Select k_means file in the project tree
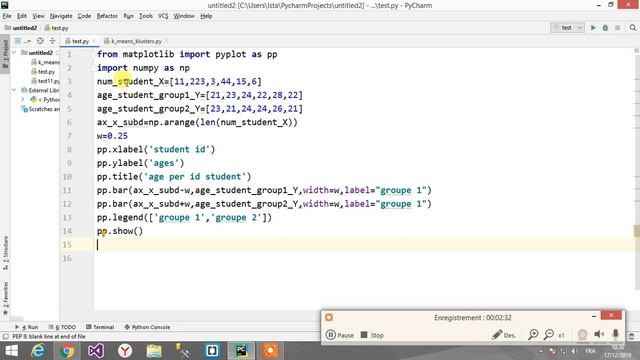This screenshot has height=360, width=640. (x=45, y=62)
